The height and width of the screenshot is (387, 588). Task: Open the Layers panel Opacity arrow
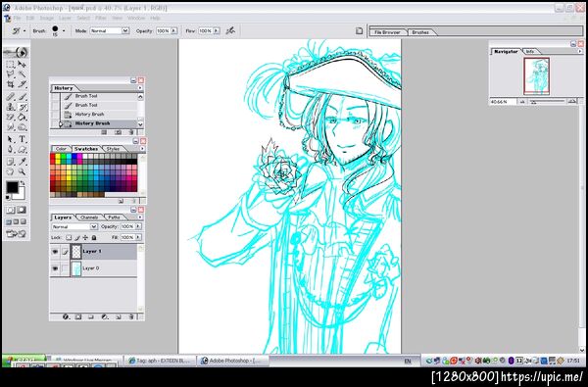point(138,226)
